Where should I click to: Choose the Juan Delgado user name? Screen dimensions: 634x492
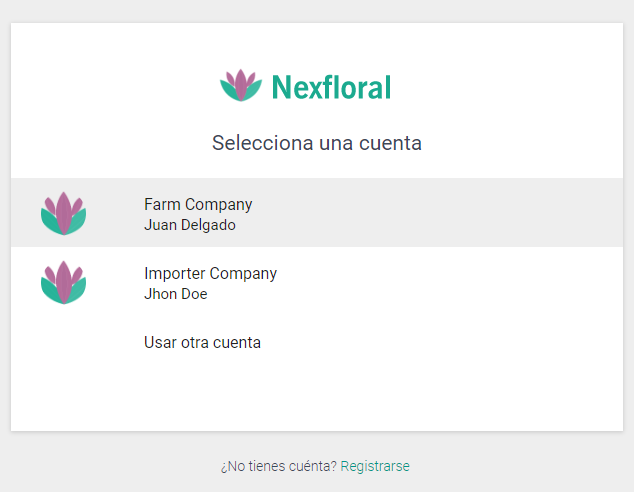click(x=190, y=225)
